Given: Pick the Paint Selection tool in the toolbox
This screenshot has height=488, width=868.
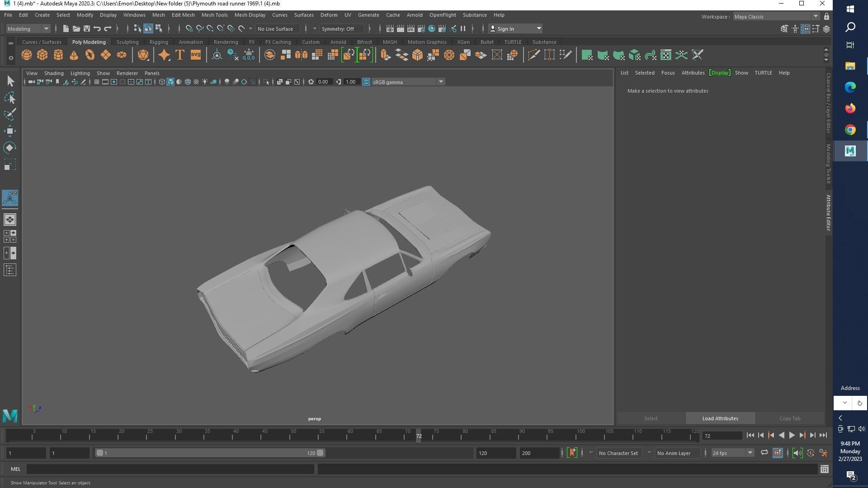Looking at the screenshot, I should click(x=10, y=114).
